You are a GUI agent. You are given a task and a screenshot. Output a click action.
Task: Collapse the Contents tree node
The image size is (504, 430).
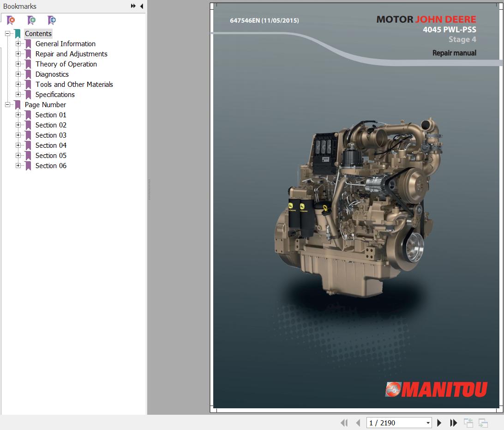click(x=7, y=33)
